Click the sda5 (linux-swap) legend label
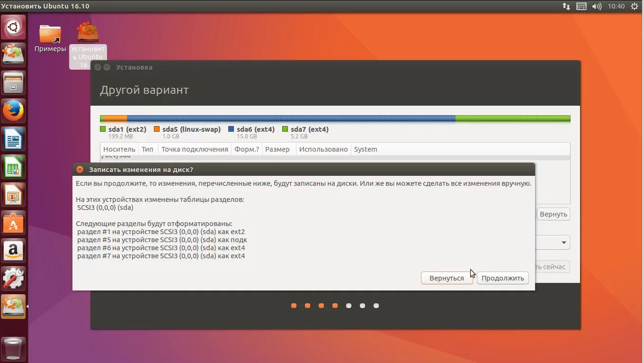This screenshot has width=644, height=363. 191,129
